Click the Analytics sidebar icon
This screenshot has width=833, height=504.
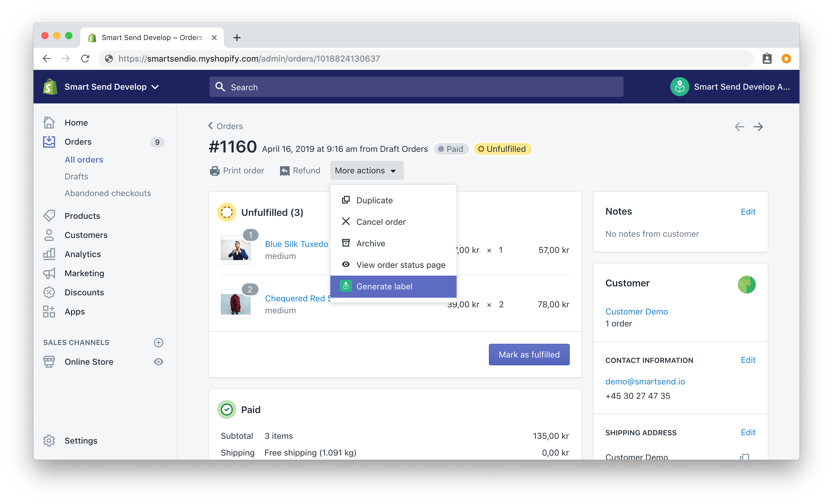(49, 254)
